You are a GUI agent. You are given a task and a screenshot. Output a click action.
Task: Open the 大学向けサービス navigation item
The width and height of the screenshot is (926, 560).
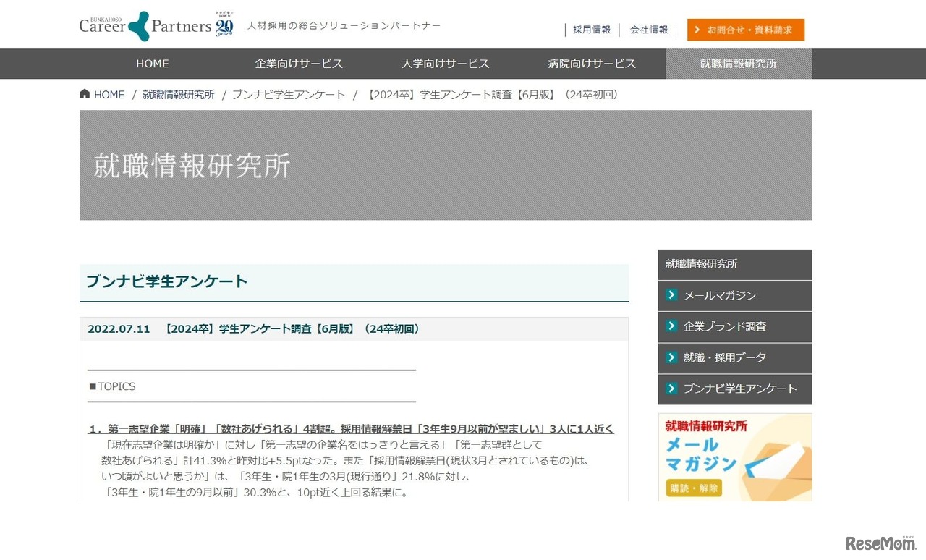pos(446,64)
